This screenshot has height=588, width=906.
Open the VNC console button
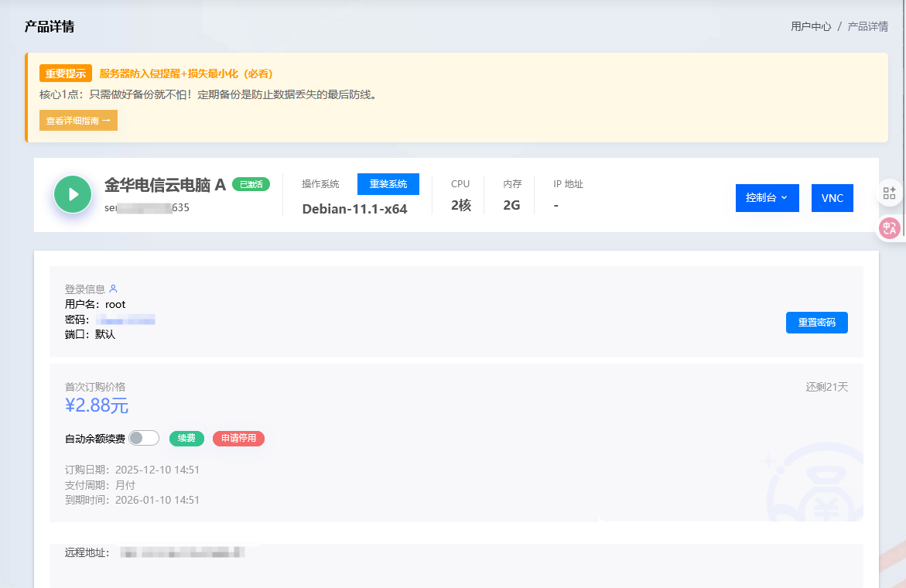point(832,198)
